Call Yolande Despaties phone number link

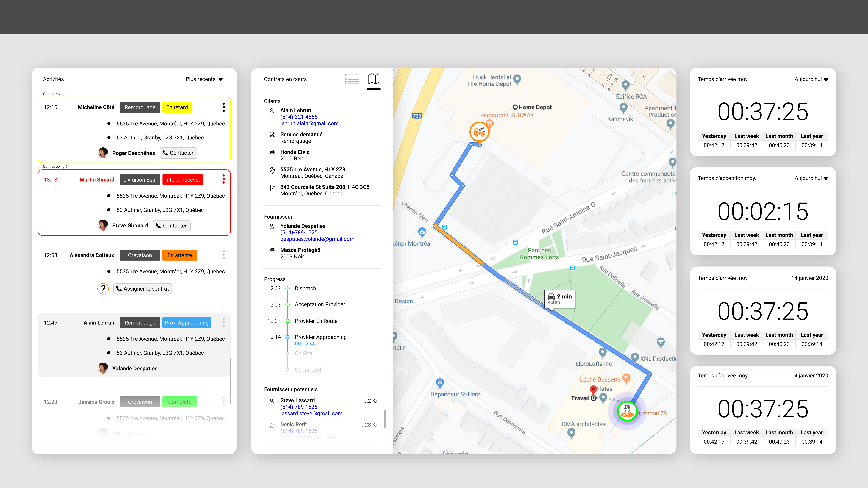299,232
